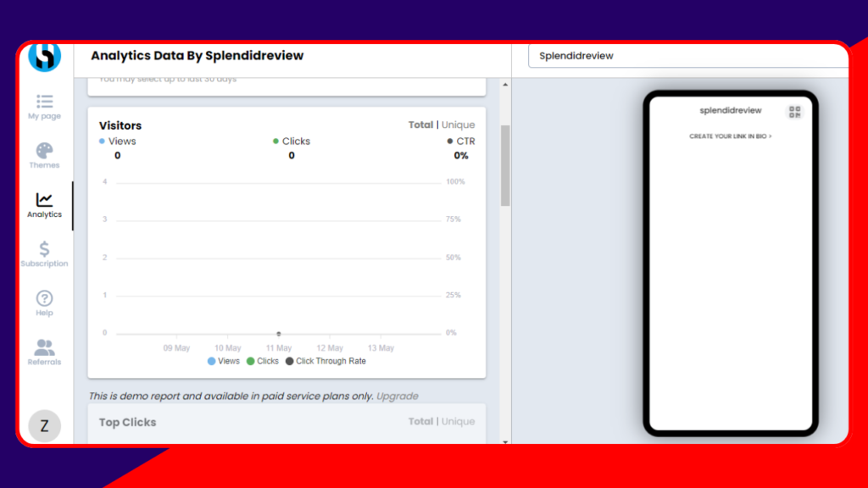This screenshot has width=868, height=488.
Task: Click the scrollbar down arrow
Action: coord(505,441)
